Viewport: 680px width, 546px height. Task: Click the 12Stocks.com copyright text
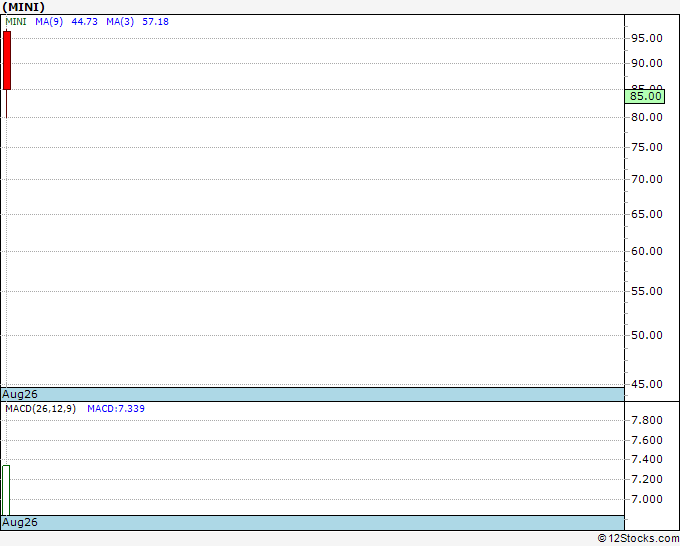click(638, 539)
